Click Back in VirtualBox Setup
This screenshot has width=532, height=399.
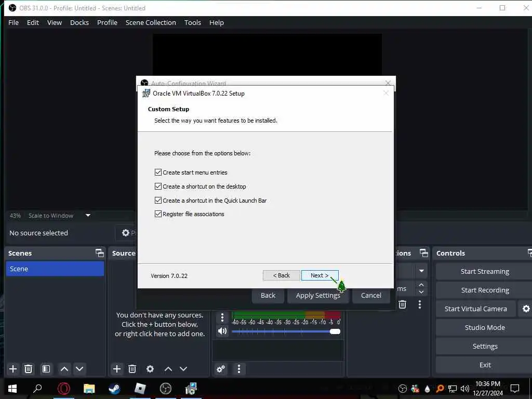[281, 275]
